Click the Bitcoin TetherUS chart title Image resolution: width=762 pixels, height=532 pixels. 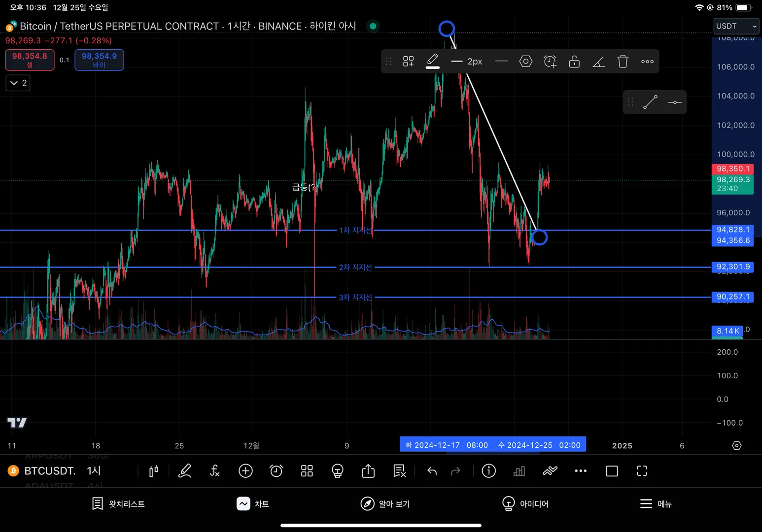click(187, 26)
